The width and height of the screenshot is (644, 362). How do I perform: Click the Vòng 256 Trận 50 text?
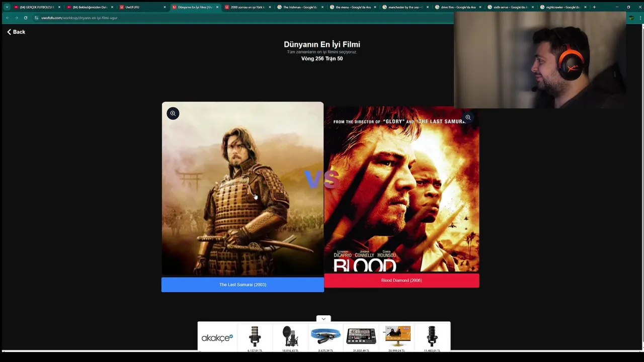[322, 58]
